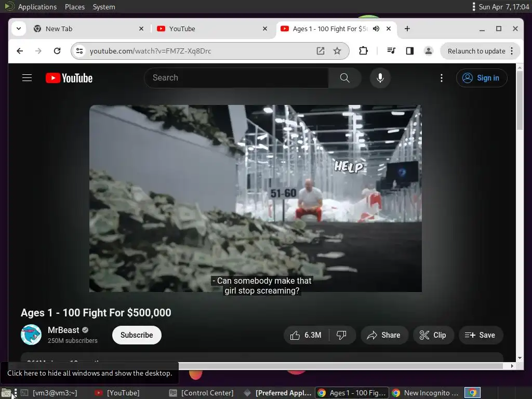
Task: Click Relaunch to update
Action: [x=476, y=51]
